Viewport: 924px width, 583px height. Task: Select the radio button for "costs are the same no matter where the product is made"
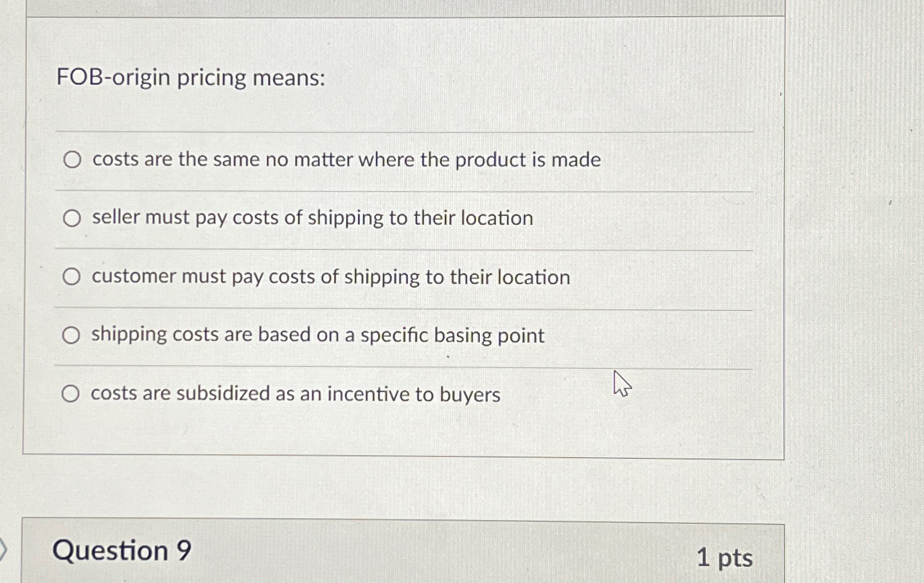72,160
